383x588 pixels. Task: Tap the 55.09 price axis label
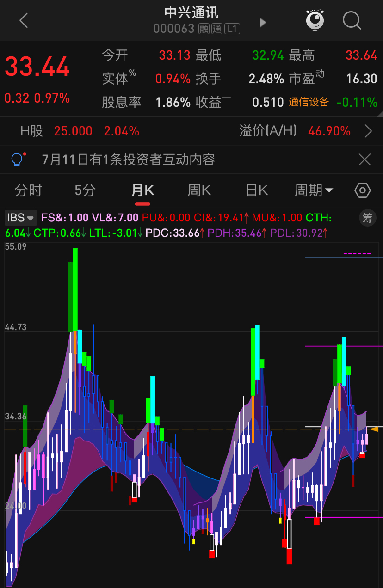(16, 247)
